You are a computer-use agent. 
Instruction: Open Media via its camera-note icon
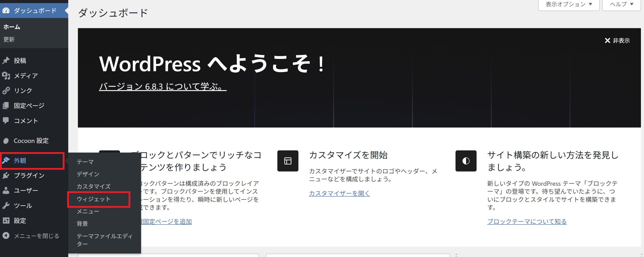point(6,76)
